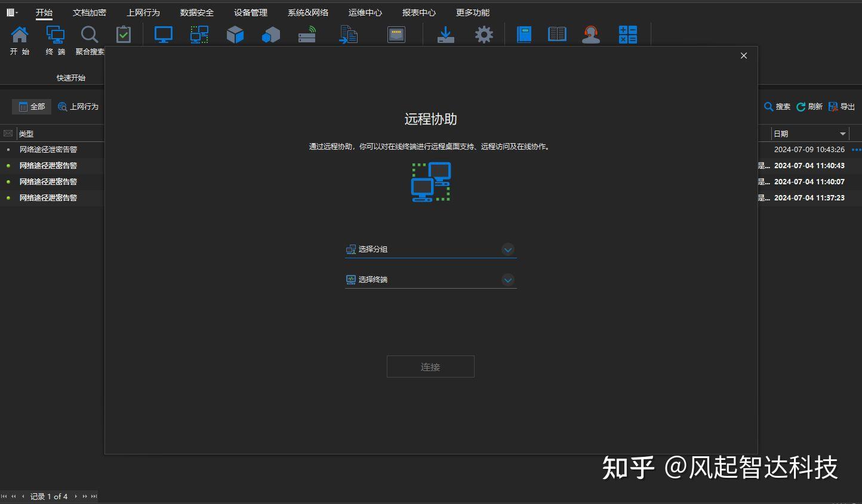Open the 数据安全 menu tab
The image size is (862, 504).
click(197, 13)
